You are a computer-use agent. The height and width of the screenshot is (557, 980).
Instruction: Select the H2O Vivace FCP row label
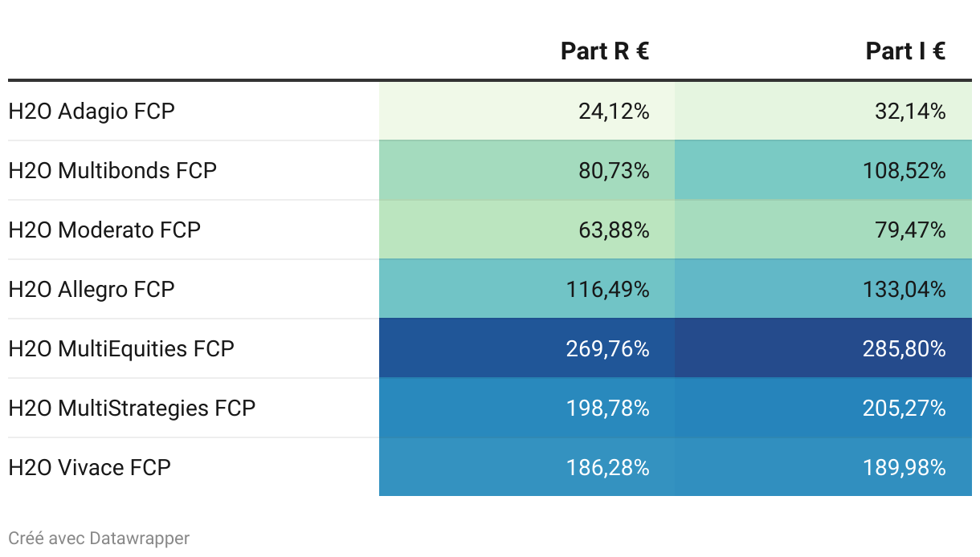click(x=90, y=468)
